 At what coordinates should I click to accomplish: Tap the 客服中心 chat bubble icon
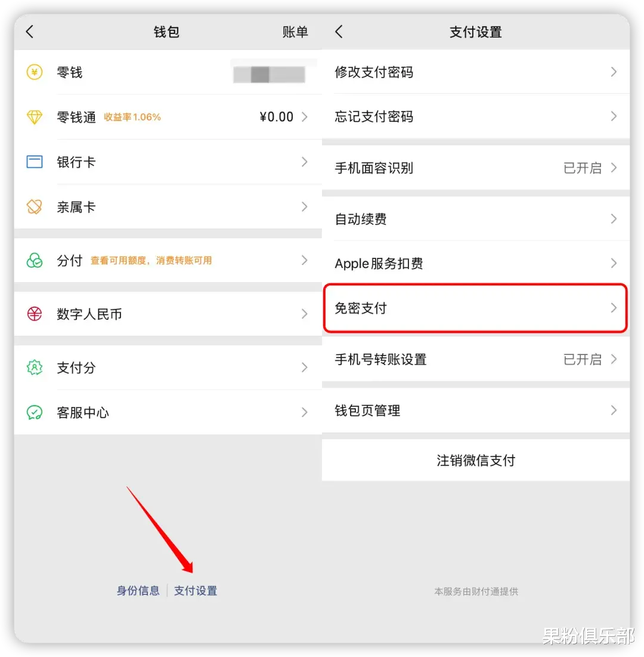point(35,412)
